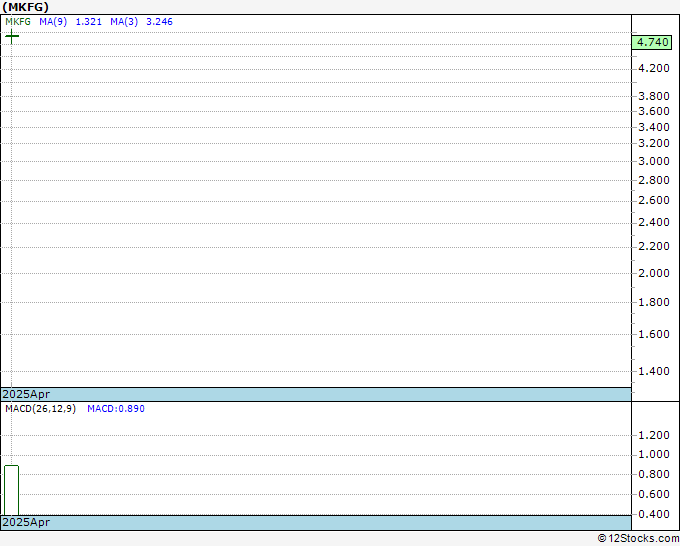Click the 2.200 price axis label
680x546 pixels.
click(x=654, y=246)
